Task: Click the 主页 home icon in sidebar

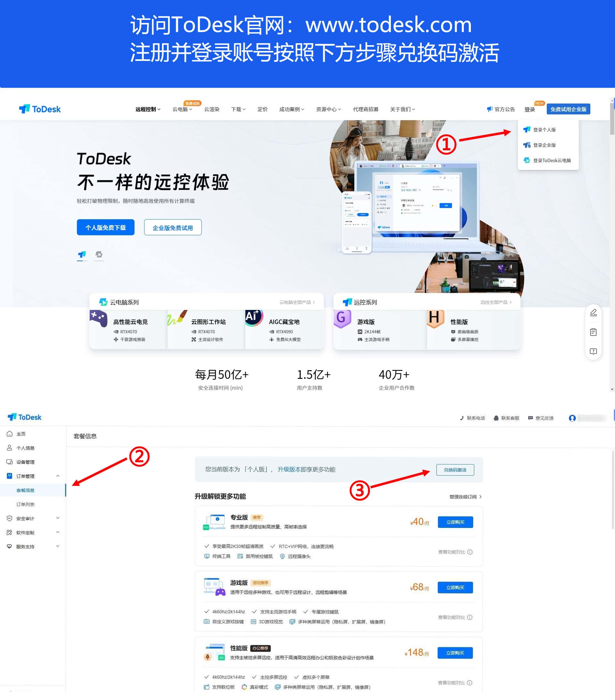Action: tap(10, 434)
